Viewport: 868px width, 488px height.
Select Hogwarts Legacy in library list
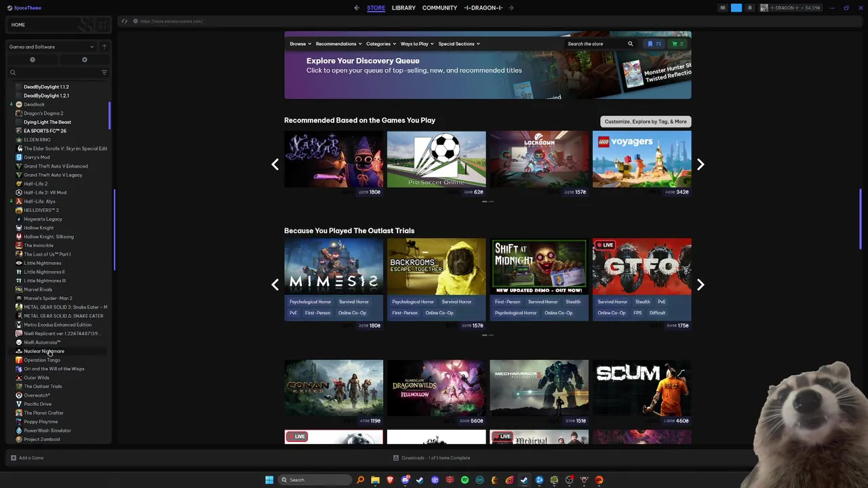point(43,219)
